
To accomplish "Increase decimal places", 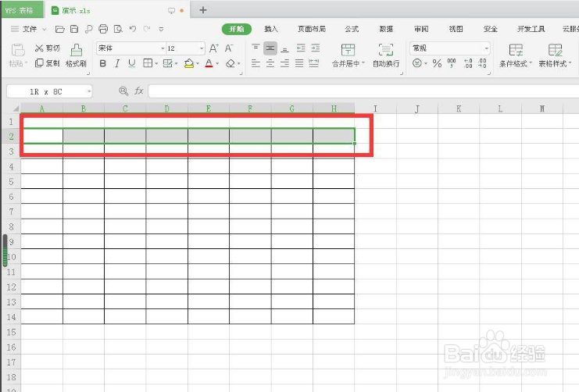I will pyautogui.click(x=468, y=63).
